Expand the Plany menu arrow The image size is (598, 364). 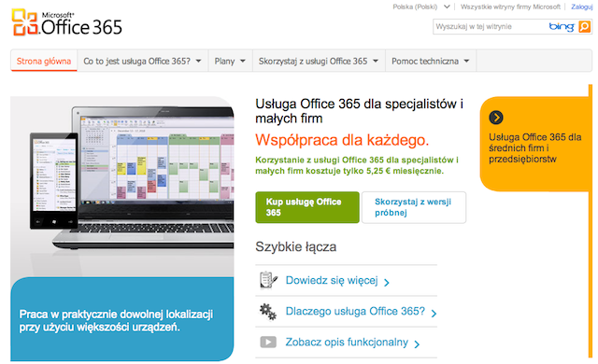tap(243, 61)
